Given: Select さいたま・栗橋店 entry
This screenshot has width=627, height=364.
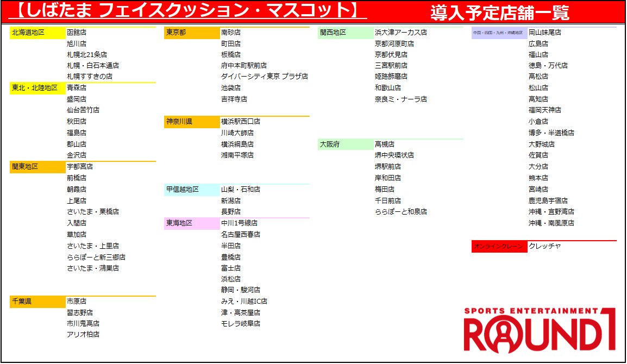Looking at the screenshot, I should [93, 211].
